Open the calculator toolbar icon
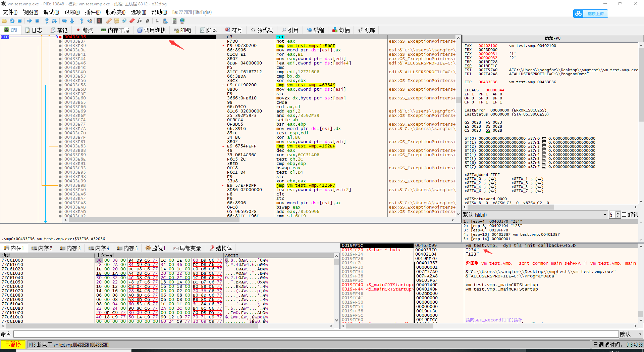The image size is (644, 352). pyautogui.click(x=174, y=21)
